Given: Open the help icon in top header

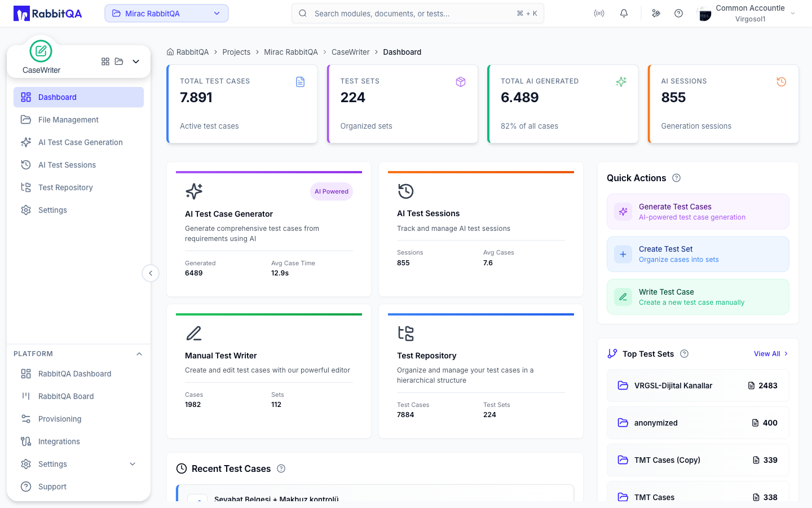Looking at the screenshot, I should tap(678, 14).
